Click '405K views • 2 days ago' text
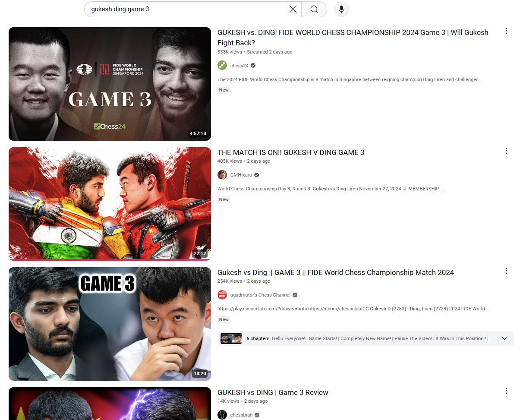 coord(244,161)
